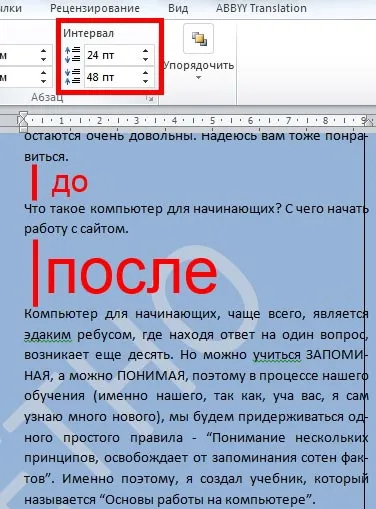Click the Интервал group label

(89, 33)
